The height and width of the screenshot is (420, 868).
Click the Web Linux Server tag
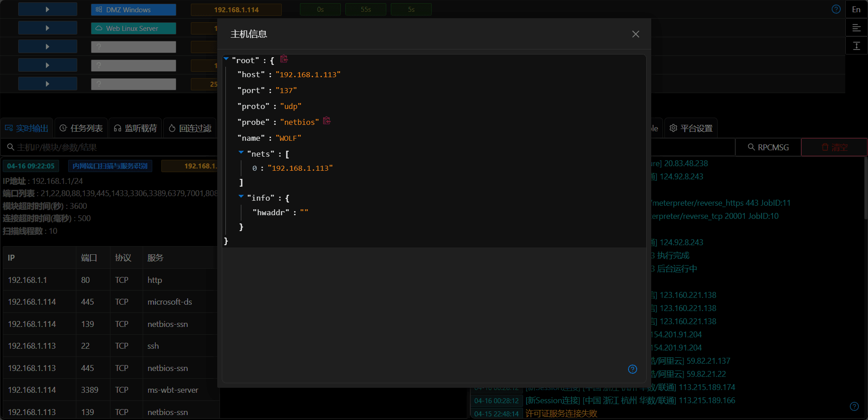pos(133,28)
